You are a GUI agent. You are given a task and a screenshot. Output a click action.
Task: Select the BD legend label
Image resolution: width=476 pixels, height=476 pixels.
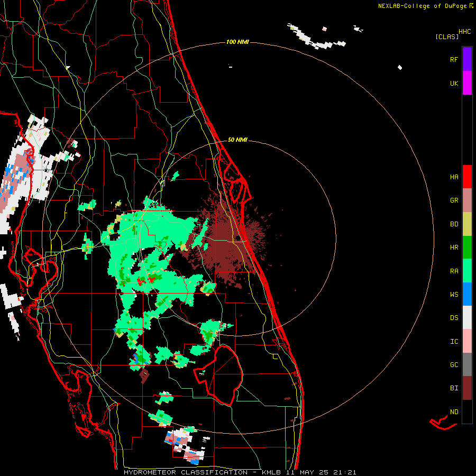454,224
